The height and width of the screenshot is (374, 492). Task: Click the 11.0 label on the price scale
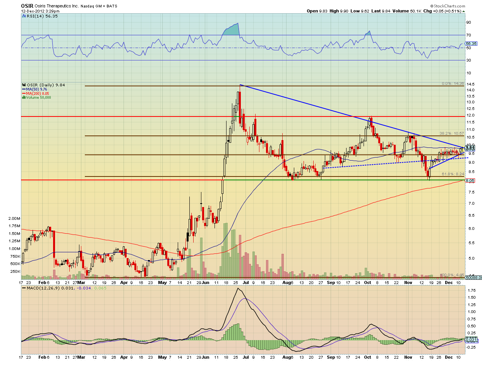click(x=470, y=130)
